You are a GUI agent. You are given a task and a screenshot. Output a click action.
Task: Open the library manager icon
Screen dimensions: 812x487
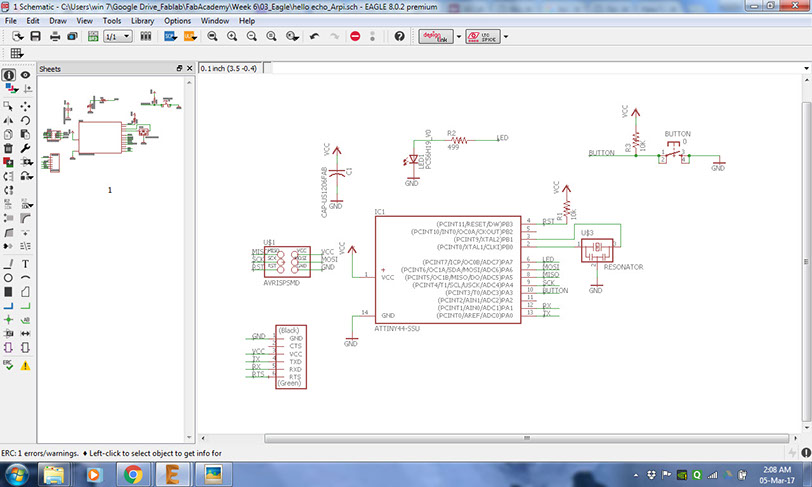coord(146,36)
